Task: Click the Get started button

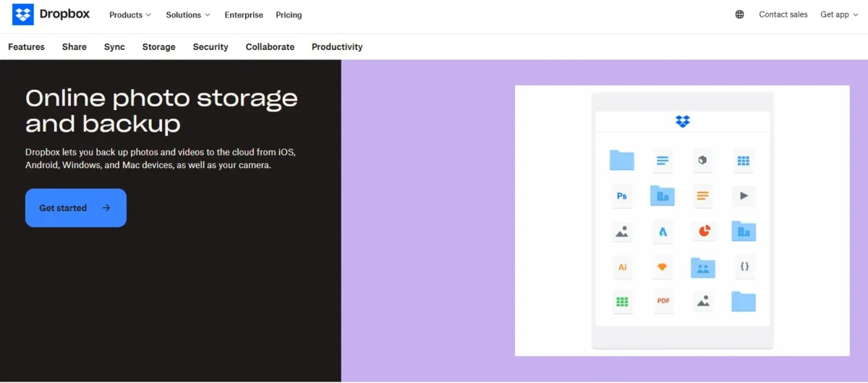Action: pyautogui.click(x=76, y=208)
